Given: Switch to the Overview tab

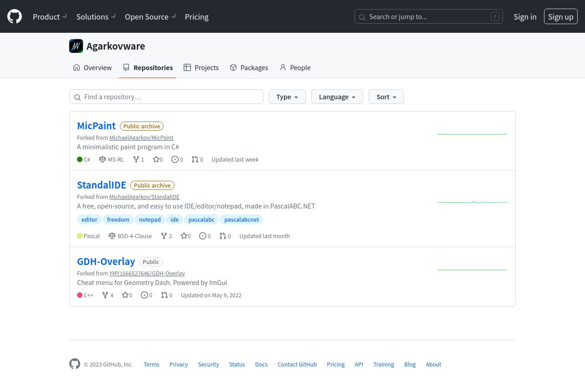Looking at the screenshot, I should tap(92, 67).
